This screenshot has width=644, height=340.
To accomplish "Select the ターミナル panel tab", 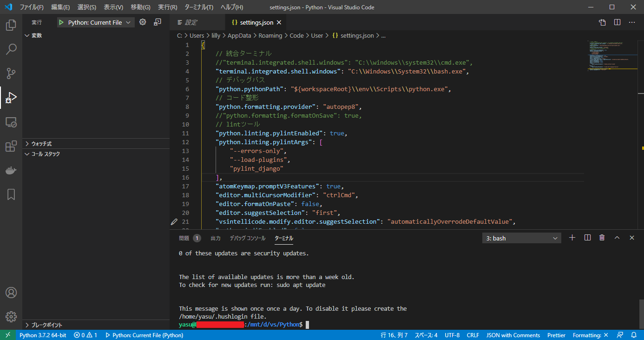I will click(284, 238).
